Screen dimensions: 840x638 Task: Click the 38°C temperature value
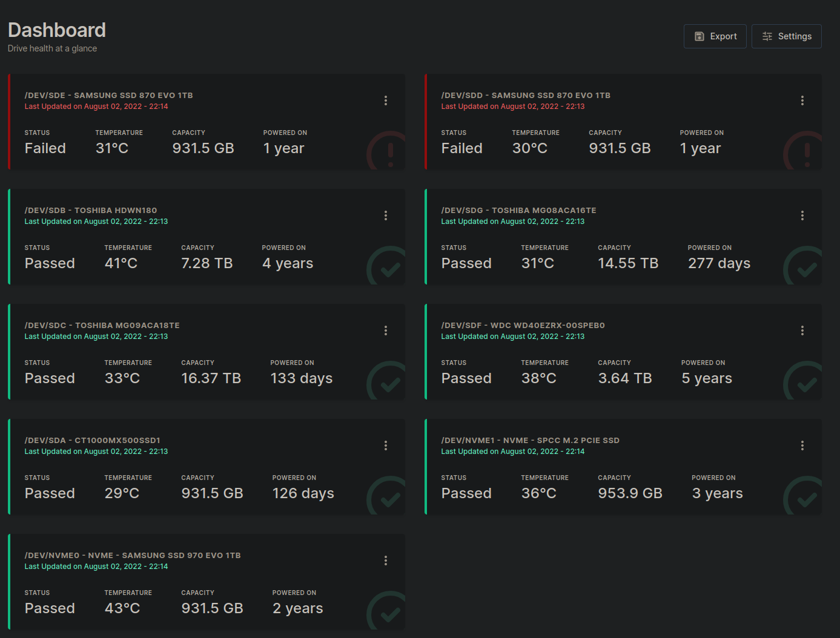point(539,378)
